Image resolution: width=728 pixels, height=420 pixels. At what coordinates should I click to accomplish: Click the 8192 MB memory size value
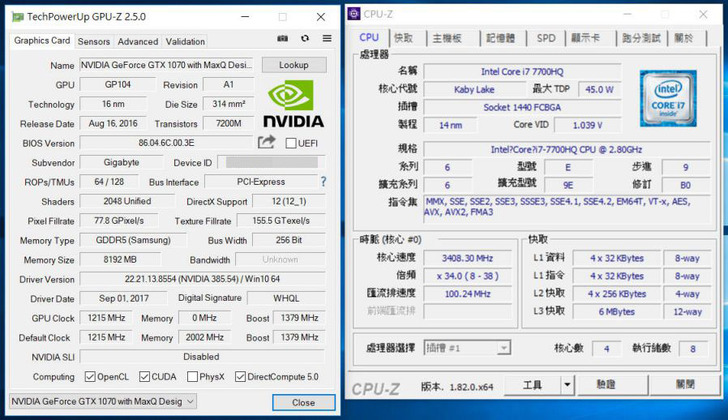point(120,259)
